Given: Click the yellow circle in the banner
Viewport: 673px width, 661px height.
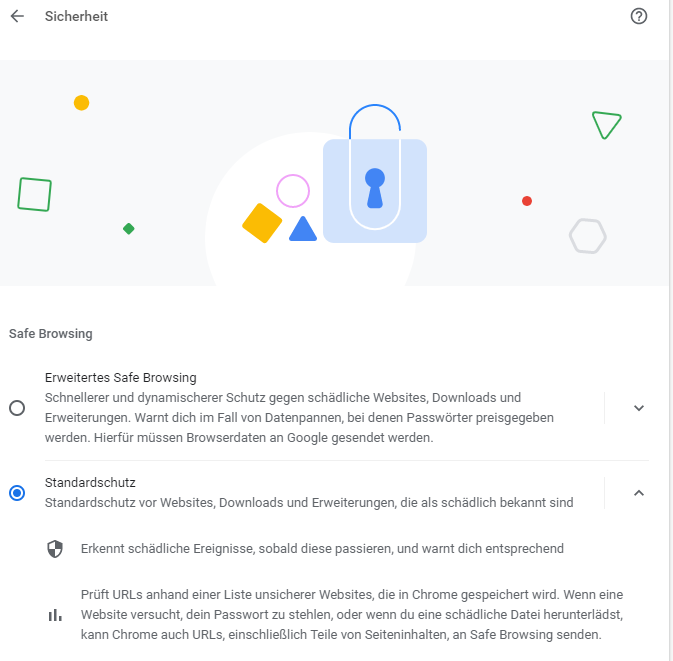Looking at the screenshot, I should (x=82, y=103).
